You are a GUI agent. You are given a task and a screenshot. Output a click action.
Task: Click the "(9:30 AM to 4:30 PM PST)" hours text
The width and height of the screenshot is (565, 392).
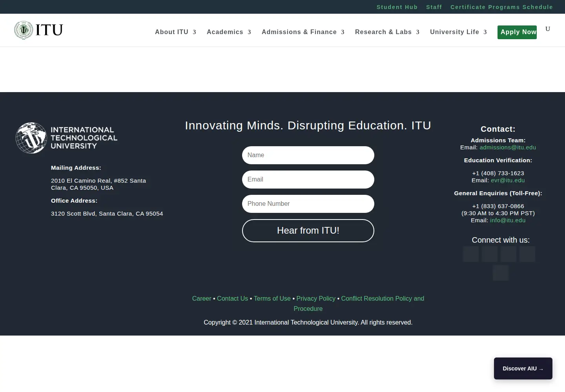[x=498, y=213]
